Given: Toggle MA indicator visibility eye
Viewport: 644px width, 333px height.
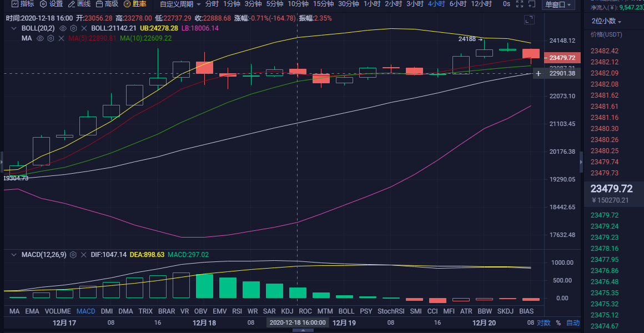Looking at the screenshot, I should 40,38.
